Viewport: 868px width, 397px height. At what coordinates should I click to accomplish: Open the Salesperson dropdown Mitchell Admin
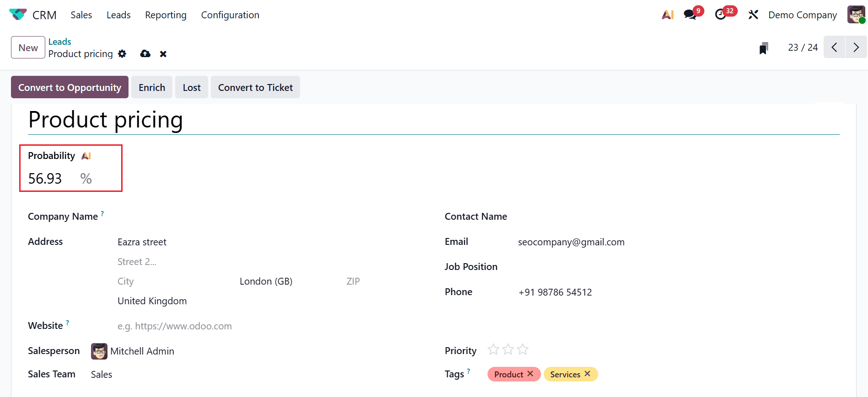142,351
